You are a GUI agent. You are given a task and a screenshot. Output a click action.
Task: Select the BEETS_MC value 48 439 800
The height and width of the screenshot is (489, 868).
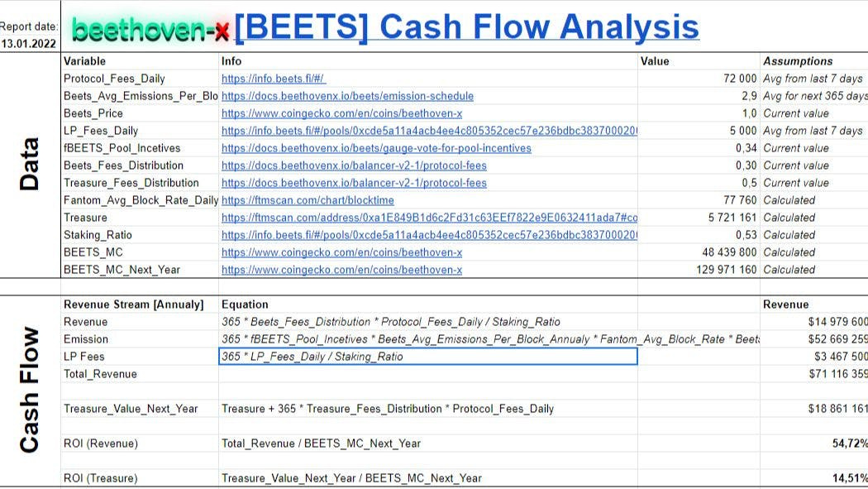point(699,252)
